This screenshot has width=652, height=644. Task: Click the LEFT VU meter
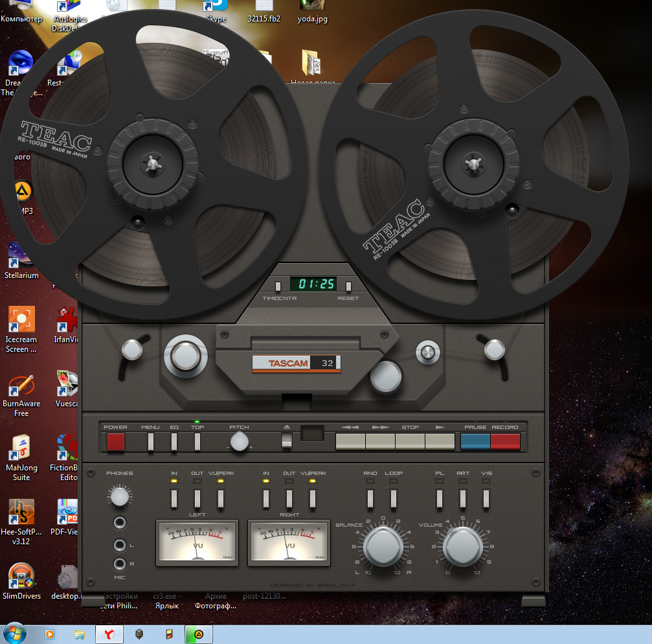coord(197,542)
